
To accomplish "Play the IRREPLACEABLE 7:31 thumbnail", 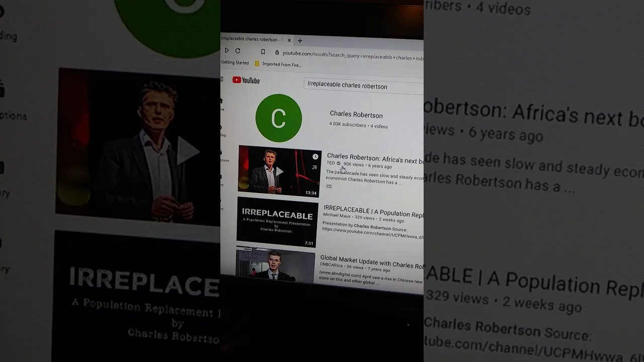I will point(277,222).
